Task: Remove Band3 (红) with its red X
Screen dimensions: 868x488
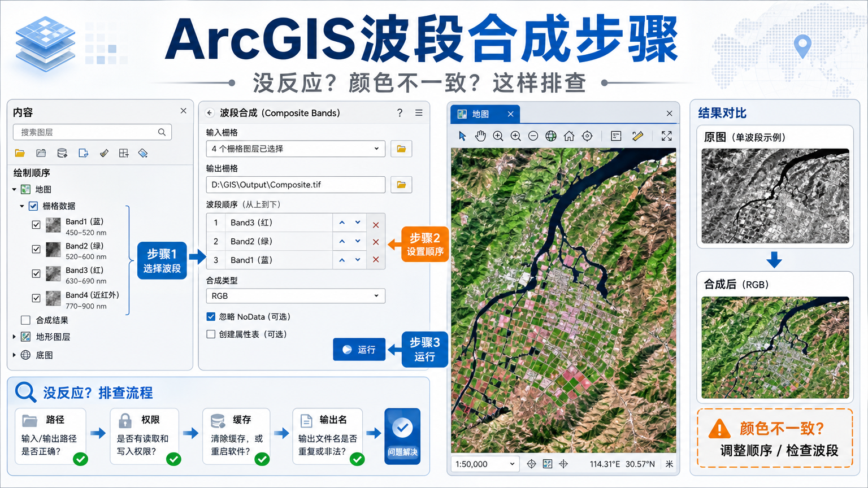Action: tap(376, 225)
